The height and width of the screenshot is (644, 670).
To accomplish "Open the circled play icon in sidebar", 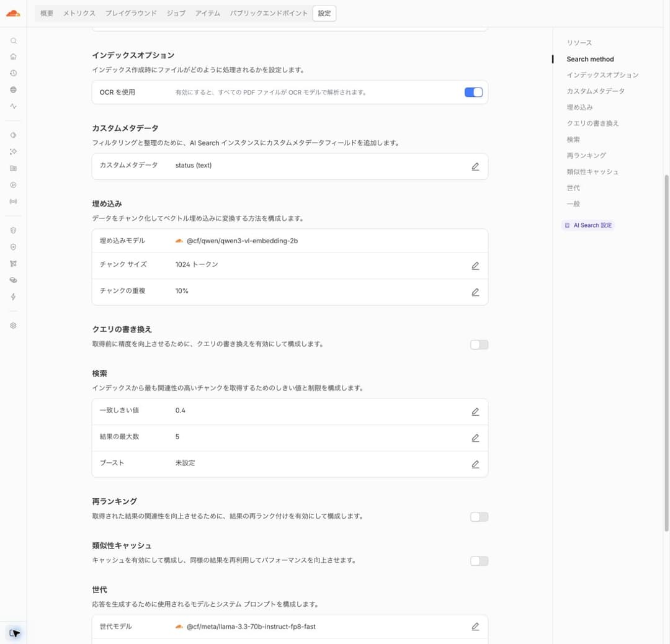I will tap(13, 185).
